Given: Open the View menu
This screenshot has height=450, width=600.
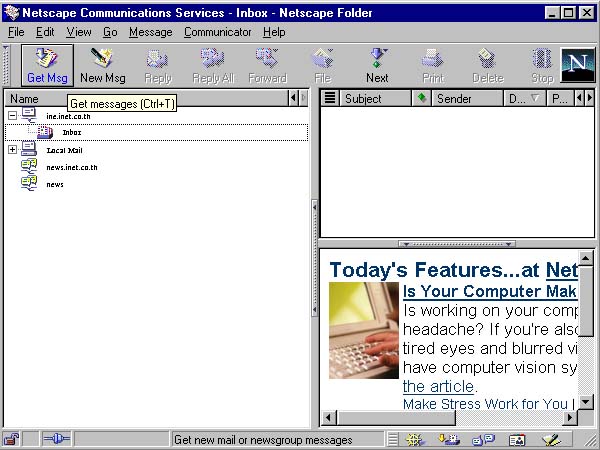Looking at the screenshot, I should [79, 32].
